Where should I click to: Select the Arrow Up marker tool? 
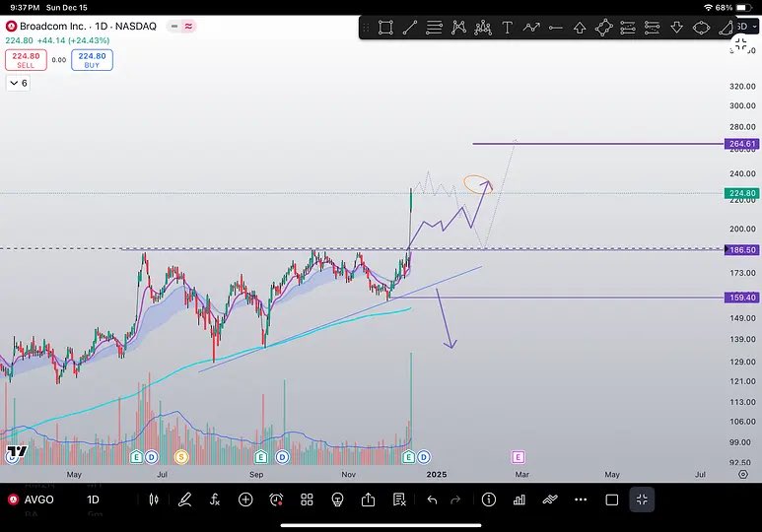tap(580, 28)
